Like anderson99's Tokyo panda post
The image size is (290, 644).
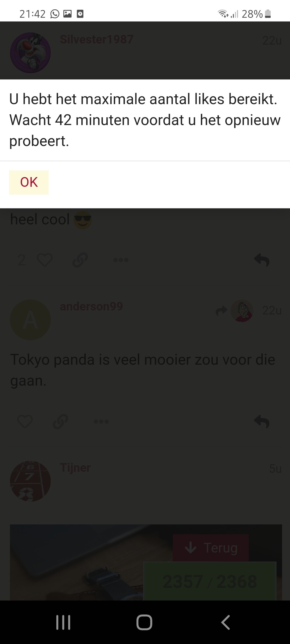click(25, 421)
